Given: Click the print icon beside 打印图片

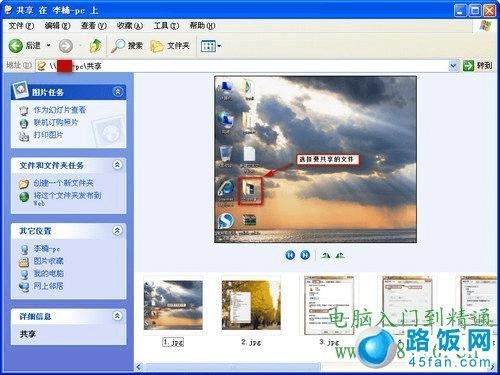Looking at the screenshot, I should pos(24,136).
